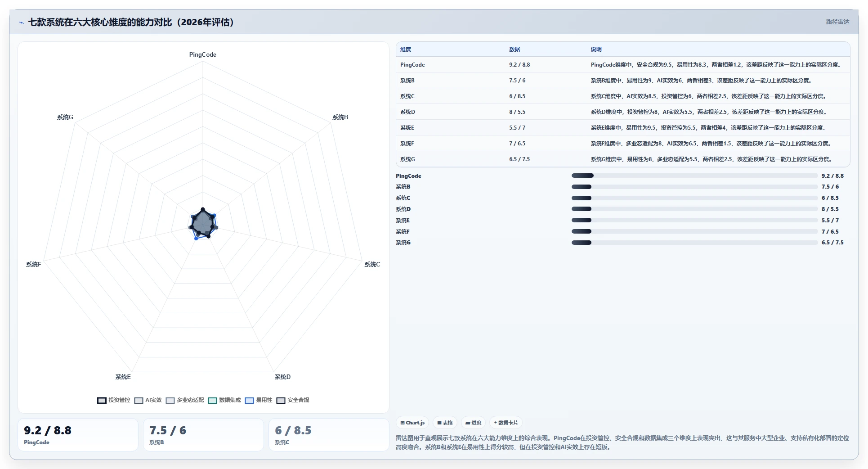Click the radar polygon at chart center

[x=203, y=223]
